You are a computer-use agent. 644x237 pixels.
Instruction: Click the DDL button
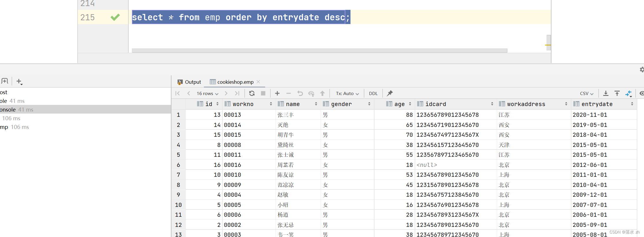tap(373, 93)
